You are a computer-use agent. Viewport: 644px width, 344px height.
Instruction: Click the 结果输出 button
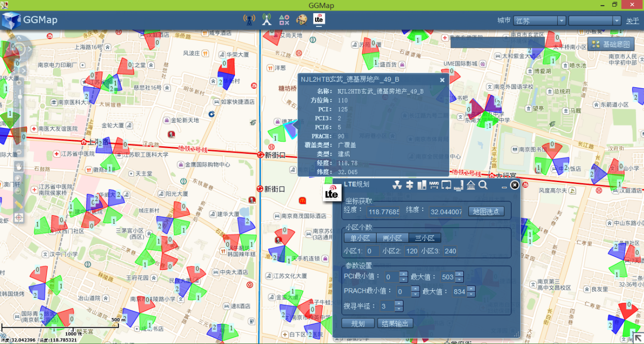[395, 323]
